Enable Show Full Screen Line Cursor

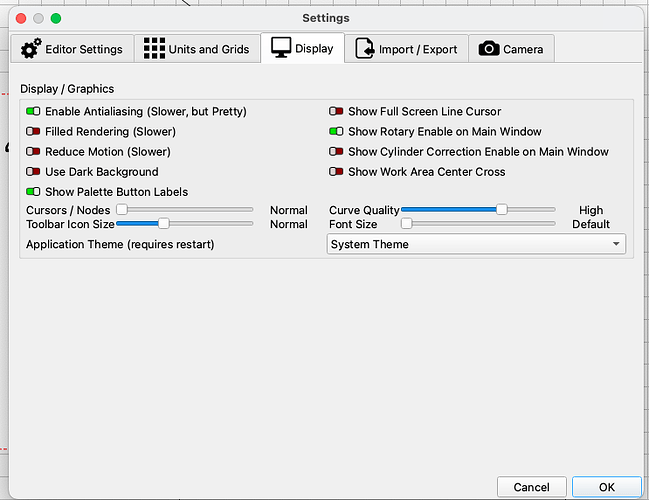tap(337, 112)
